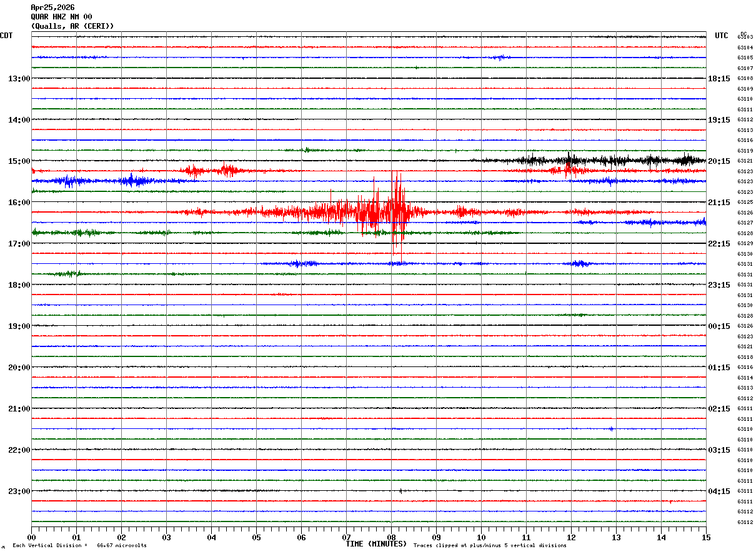Select the 13:00 CDT hour marker
The height and width of the screenshot is (554, 756).
tap(19, 79)
